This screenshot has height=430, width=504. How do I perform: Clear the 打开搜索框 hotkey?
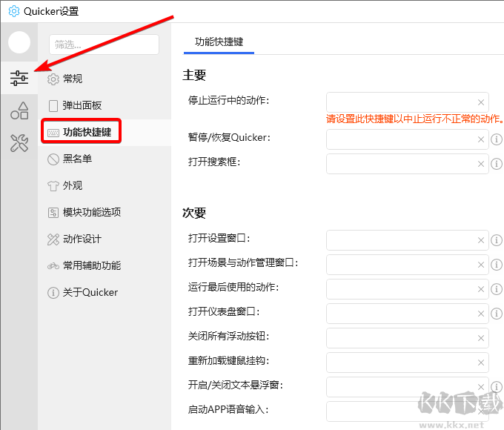pos(481,164)
